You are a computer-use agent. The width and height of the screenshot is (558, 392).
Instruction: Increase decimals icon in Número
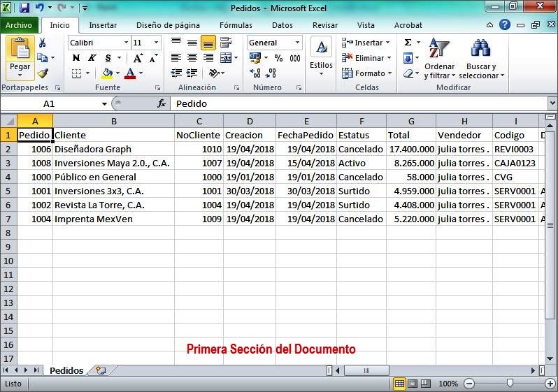(x=255, y=73)
